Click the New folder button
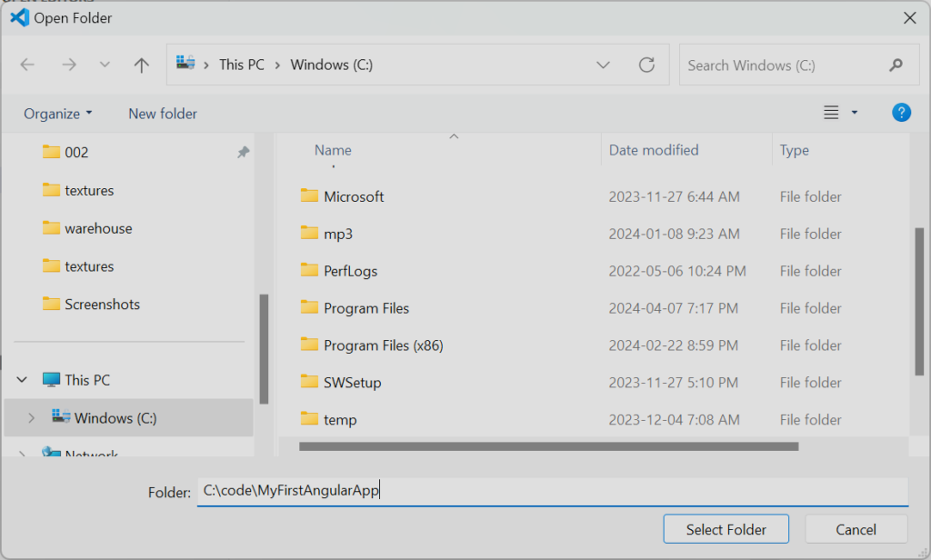 163,114
